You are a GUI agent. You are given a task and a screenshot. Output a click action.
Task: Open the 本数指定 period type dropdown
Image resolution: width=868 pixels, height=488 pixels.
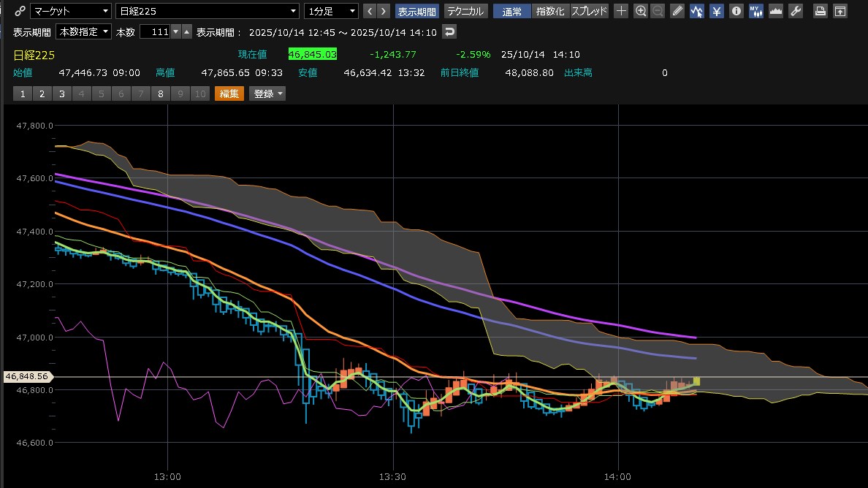(84, 31)
